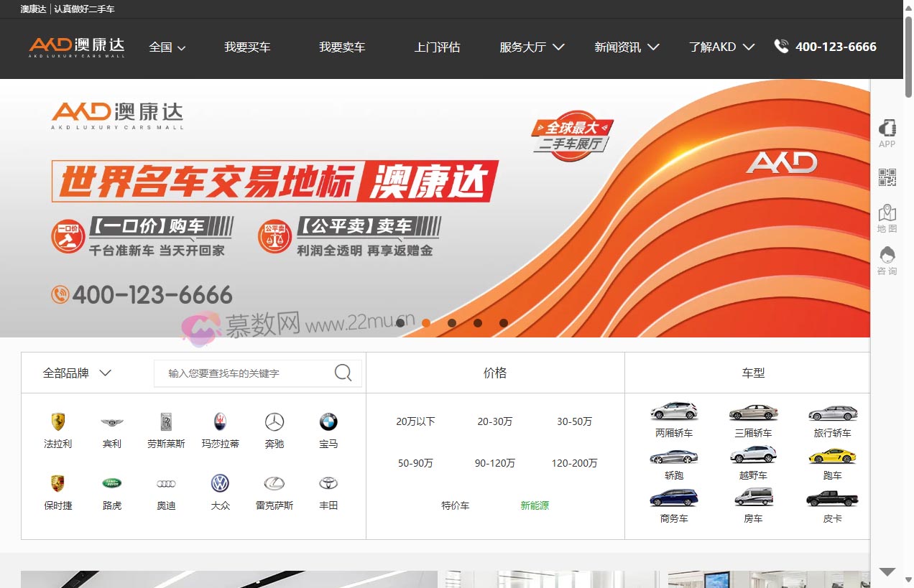The height and width of the screenshot is (588, 914).
Task: Click the 地图 map icon in sidebar
Action: click(x=887, y=219)
